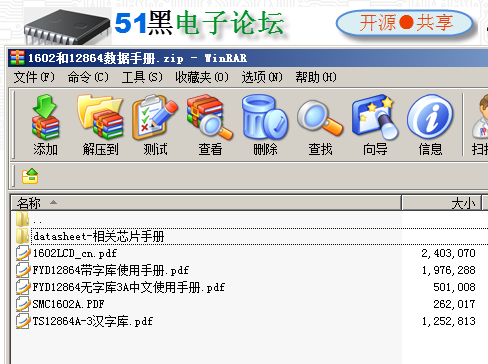Click the size value 2,403,070
The height and width of the screenshot is (364, 488).
(448, 253)
